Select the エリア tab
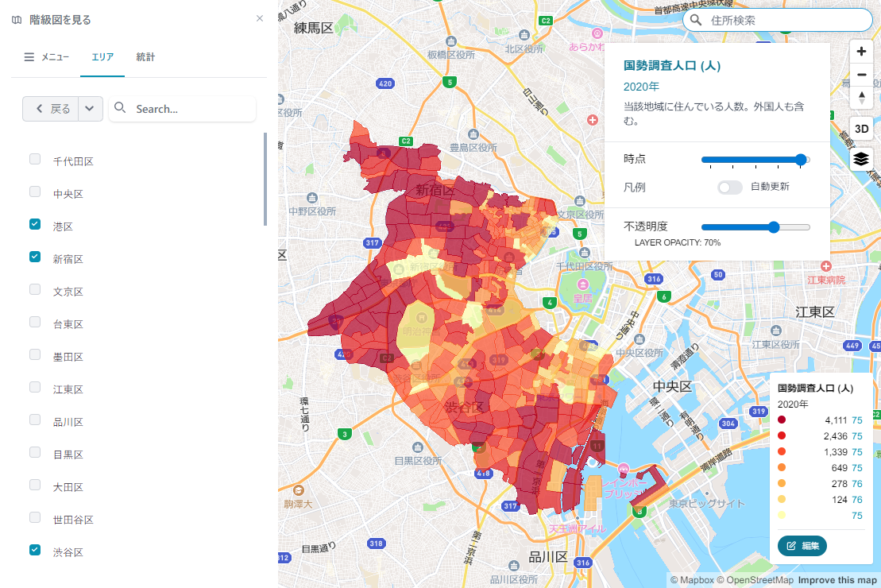The width and height of the screenshot is (881, 588). point(102,56)
